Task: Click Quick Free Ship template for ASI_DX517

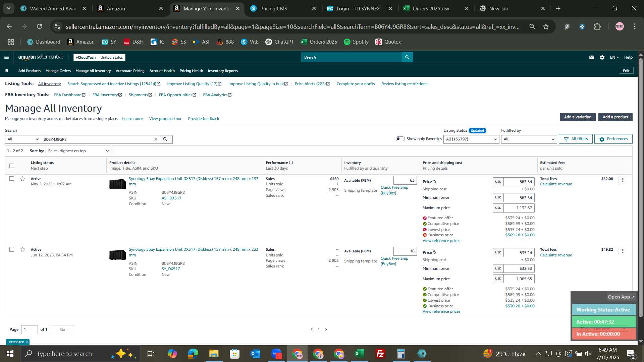Action: pyautogui.click(x=394, y=190)
